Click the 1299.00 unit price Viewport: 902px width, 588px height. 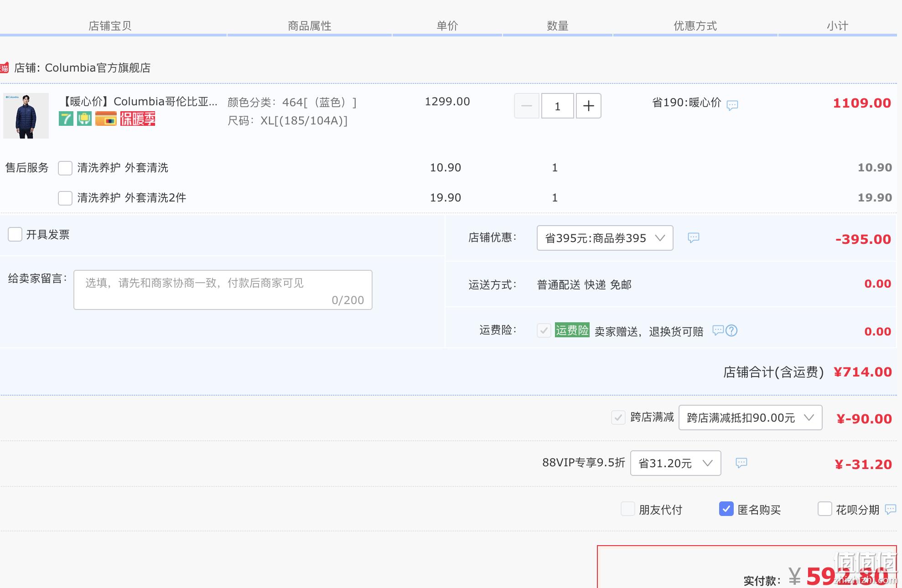[447, 102]
